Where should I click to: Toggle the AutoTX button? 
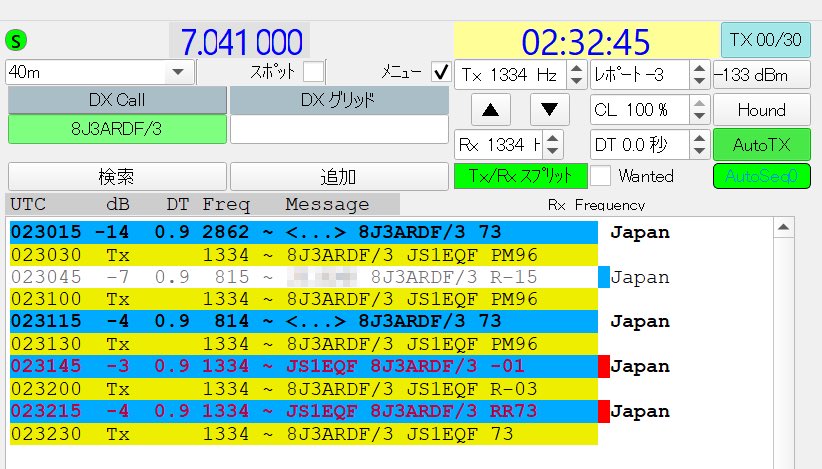coord(762,145)
